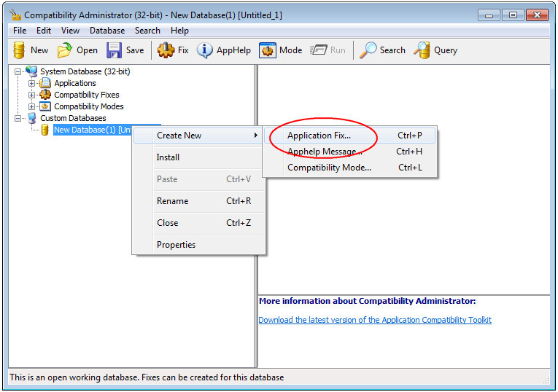The width and height of the screenshot is (558, 392).
Task: Click the System Database computer icon
Action: [x=31, y=71]
